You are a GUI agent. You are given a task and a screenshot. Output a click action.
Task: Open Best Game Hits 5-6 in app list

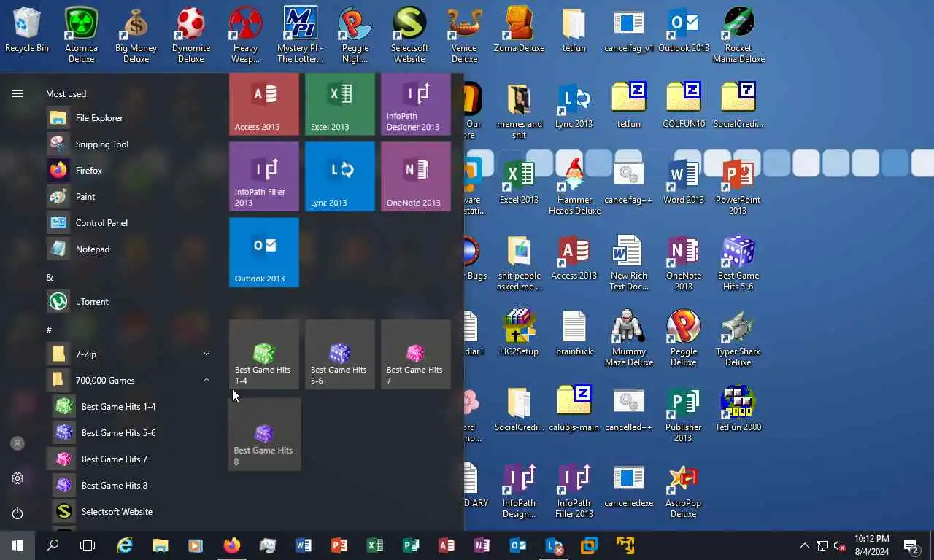click(x=131, y=433)
